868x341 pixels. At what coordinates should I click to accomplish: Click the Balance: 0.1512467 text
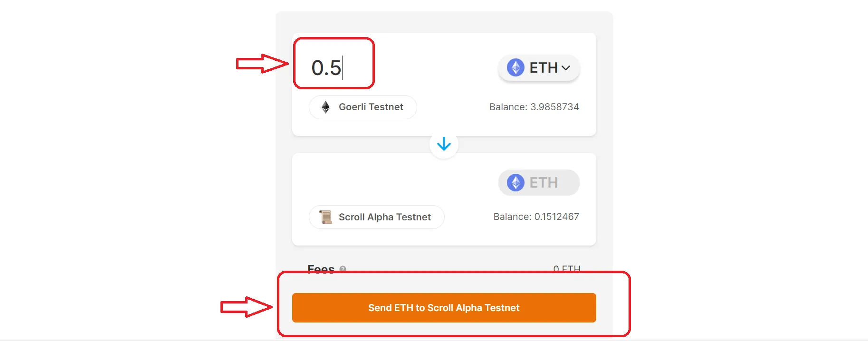pos(536,217)
